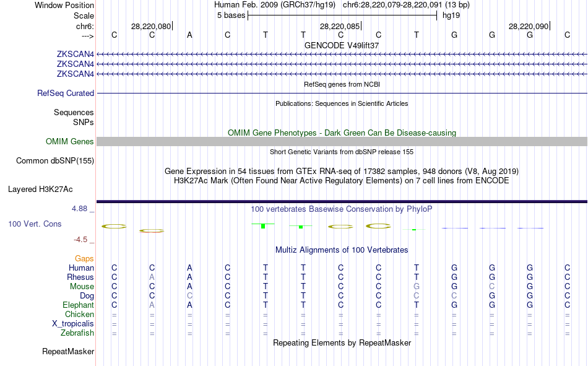Click the dark H3K27Ac signal bar
Image resolution: width=588 pixels, height=366 pixels.
coord(342,202)
